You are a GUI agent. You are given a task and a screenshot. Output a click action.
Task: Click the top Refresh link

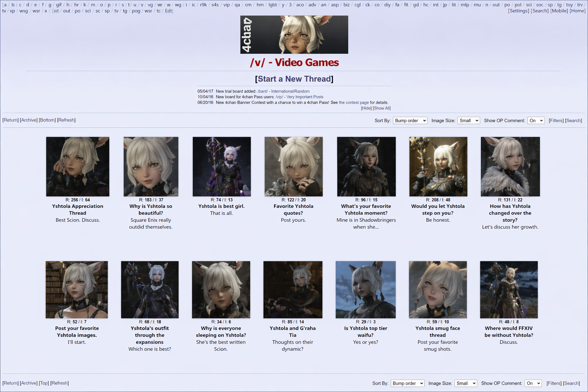pos(66,120)
